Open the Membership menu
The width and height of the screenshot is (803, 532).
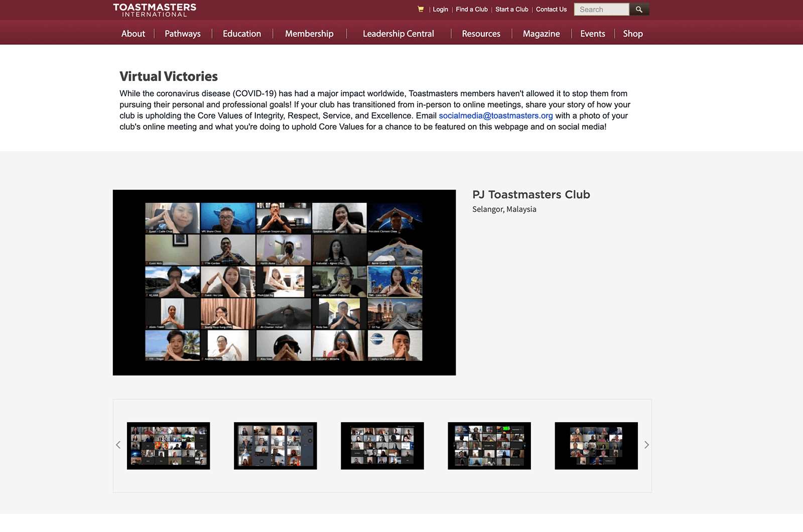(309, 34)
